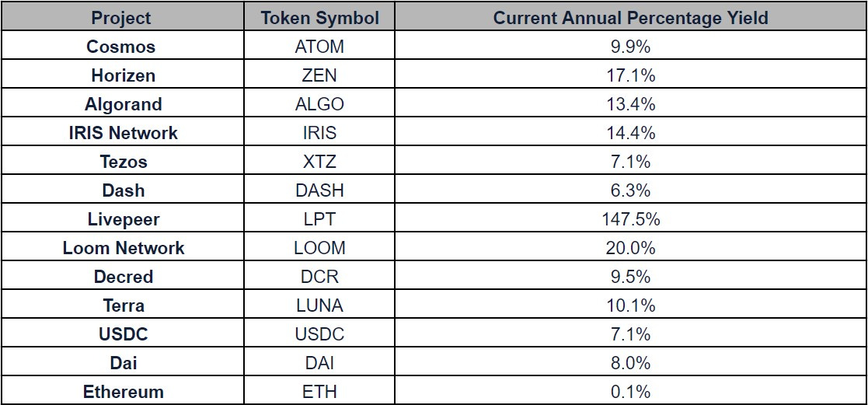This screenshot has width=868, height=405.
Task: Click the Project column header
Action: (x=120, y=18)
